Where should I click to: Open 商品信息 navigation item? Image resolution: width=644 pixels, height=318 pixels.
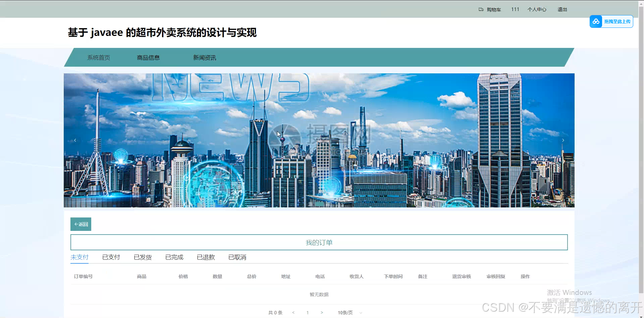148,58
